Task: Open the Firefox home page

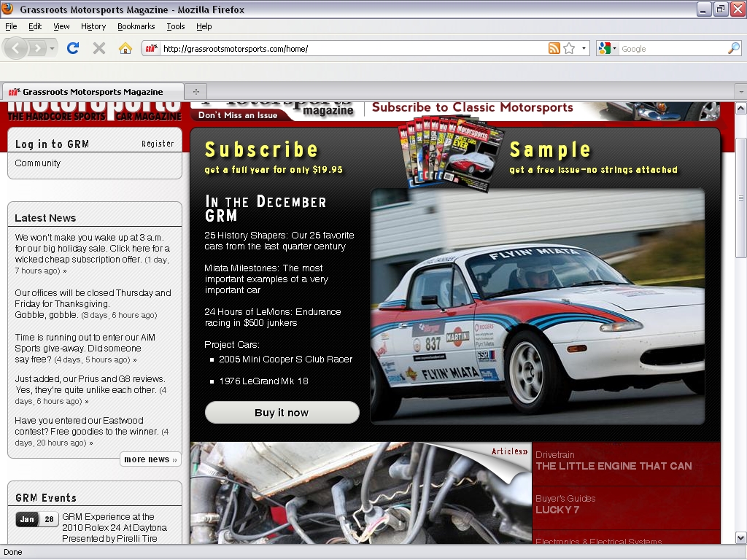Action: tap(125, 48)
